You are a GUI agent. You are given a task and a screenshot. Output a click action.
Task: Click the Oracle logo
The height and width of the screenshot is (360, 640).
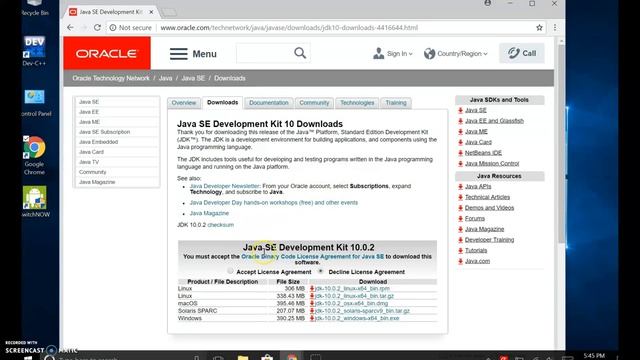point(107,53)
